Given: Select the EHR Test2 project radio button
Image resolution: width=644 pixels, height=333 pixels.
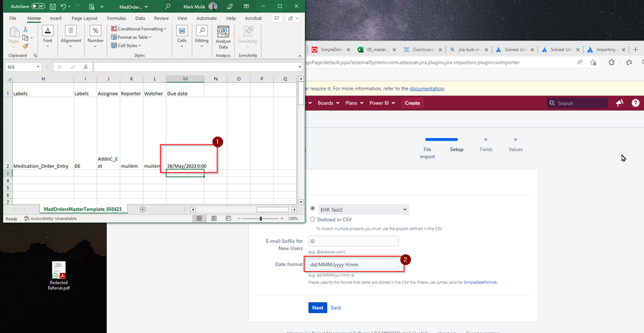Looking at the screenshot, I should coord(313,209).
